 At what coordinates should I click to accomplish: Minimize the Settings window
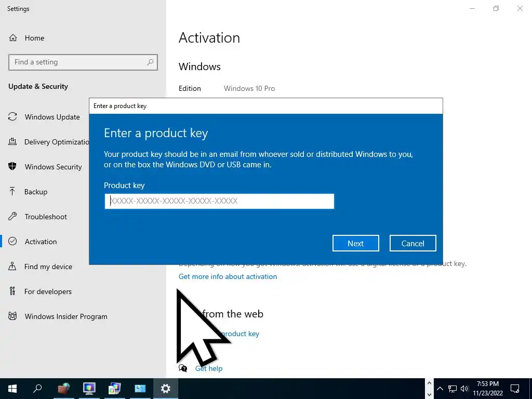(x=472, y=8)
